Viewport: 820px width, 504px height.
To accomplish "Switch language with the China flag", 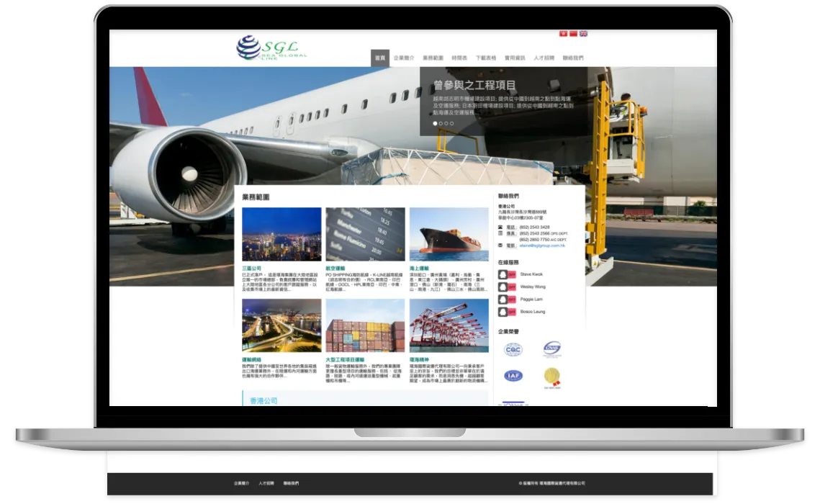I will tap(573, 33).
